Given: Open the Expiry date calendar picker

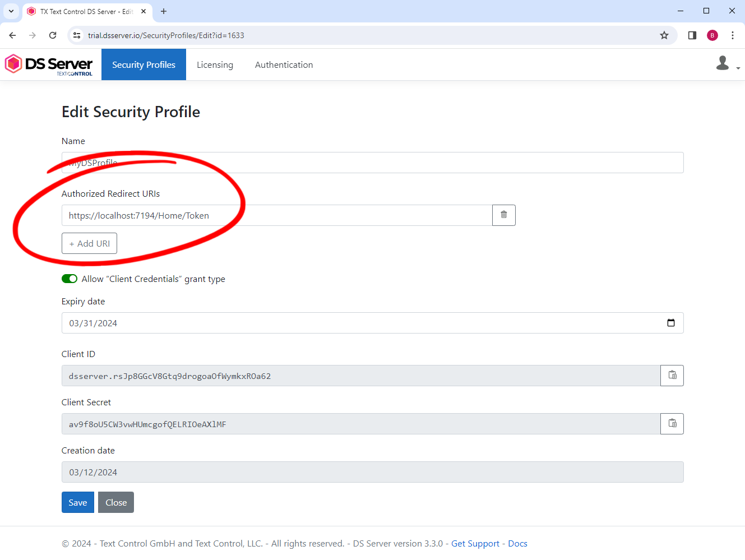Looking at the screenshot, I should pos(671,323).
